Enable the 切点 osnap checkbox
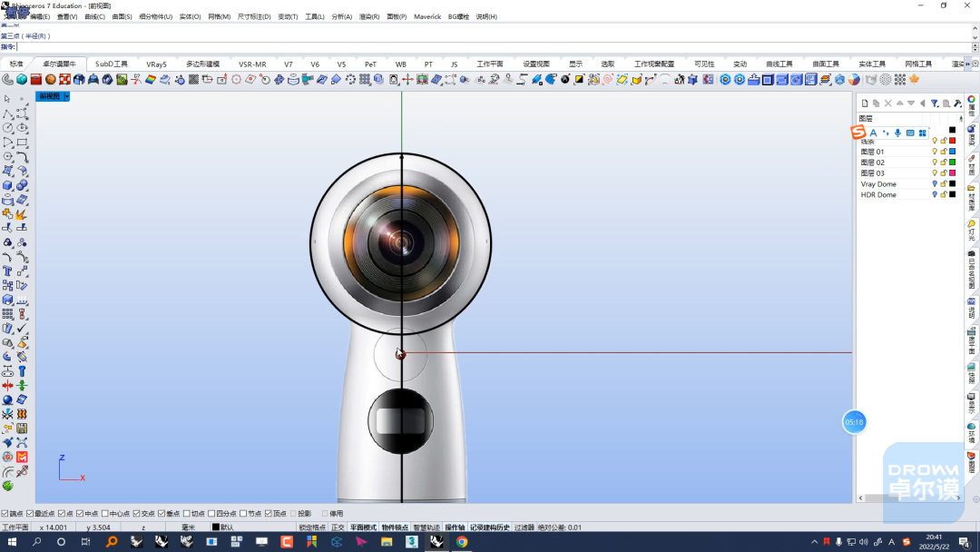980x552 pixels. [186, 513]
